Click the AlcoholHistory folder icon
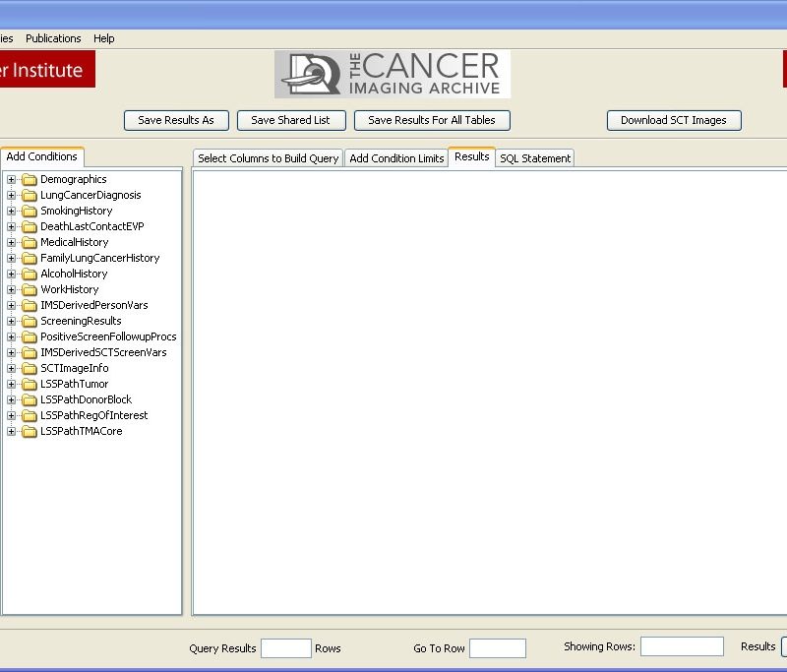This screenshot has width=787, height=672. pyautogui.click(x=30, y=274)
